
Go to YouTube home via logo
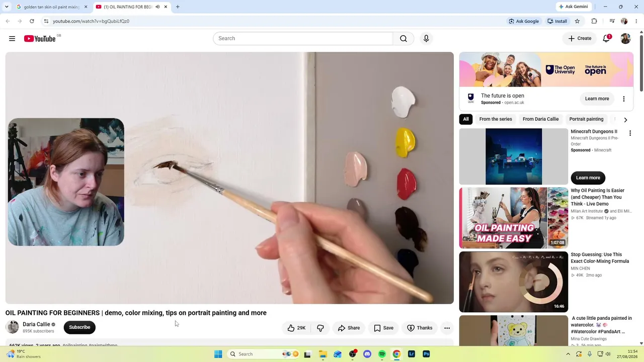(x=40, y=39)
